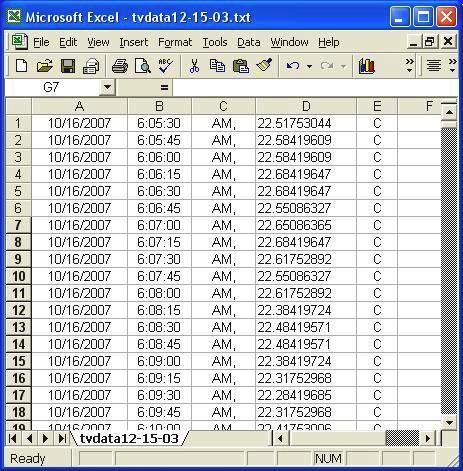Click the Excel icon in the title bar
This screenshot has width=463, height=471.
[x=14, y=16]
